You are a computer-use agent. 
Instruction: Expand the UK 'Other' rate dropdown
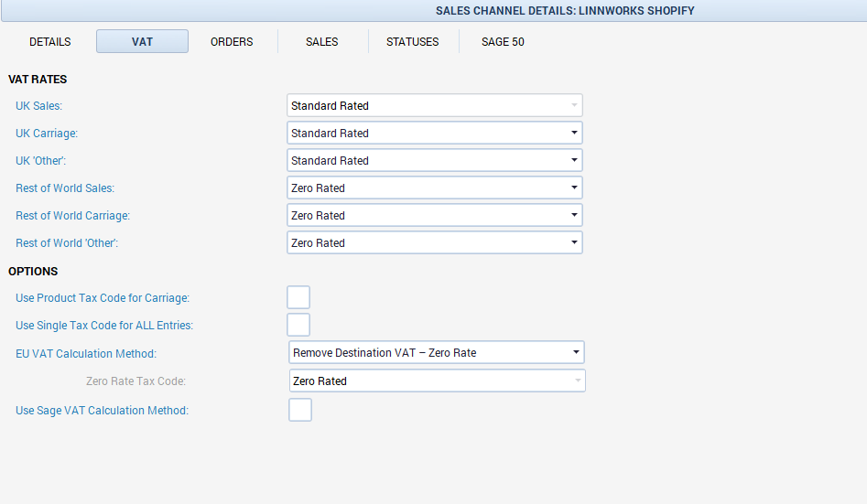(574, 161)
